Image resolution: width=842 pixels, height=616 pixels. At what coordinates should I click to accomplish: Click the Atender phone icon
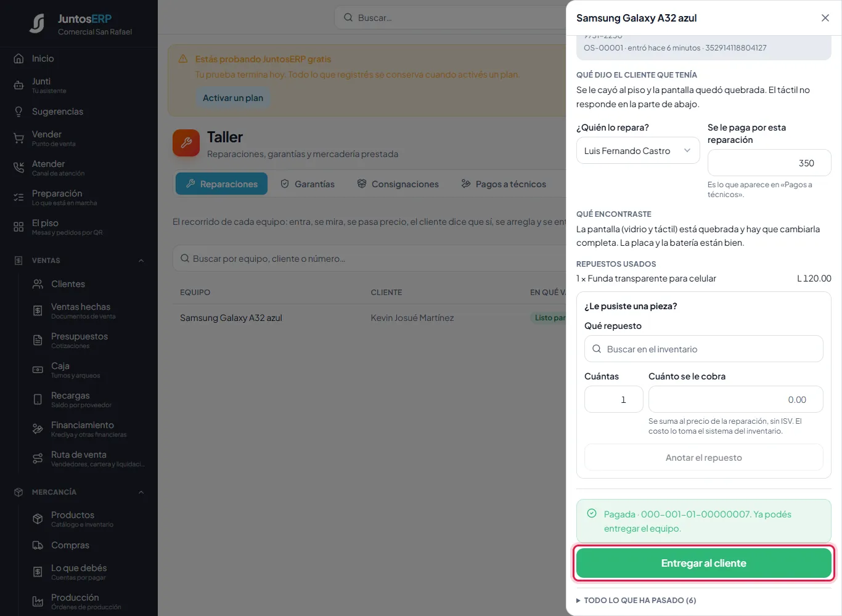point(18,168)
